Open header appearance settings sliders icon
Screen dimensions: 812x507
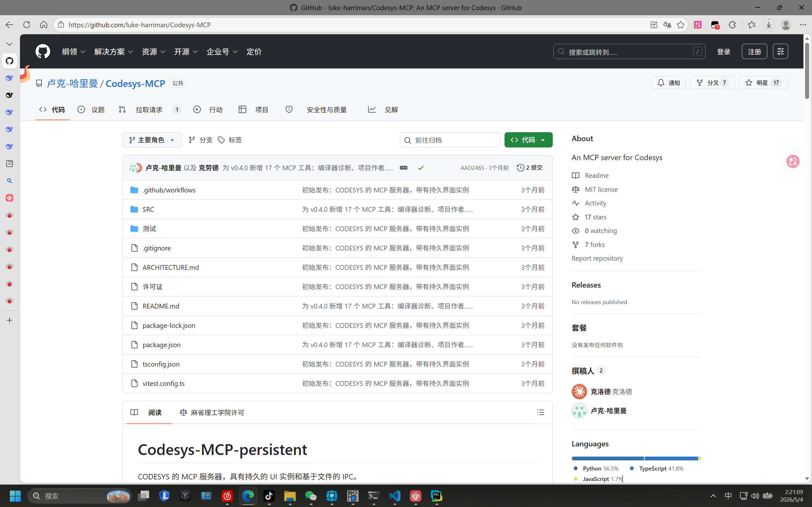(x=781, y=52)
